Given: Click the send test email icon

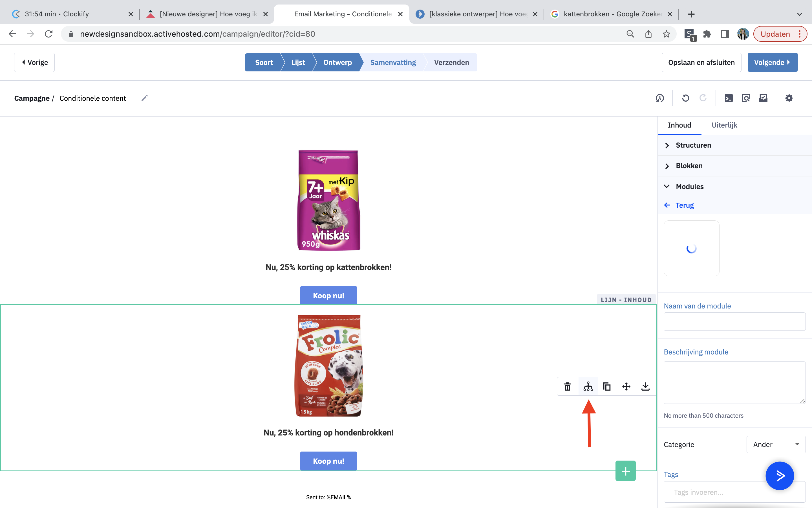Looking at the screenshot, I should pos(763,98).
